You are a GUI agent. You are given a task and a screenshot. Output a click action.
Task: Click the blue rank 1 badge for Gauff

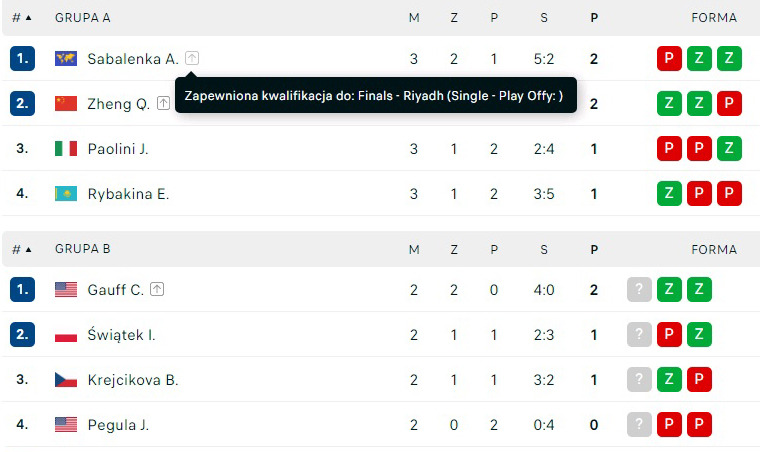(x=22, y=290)
